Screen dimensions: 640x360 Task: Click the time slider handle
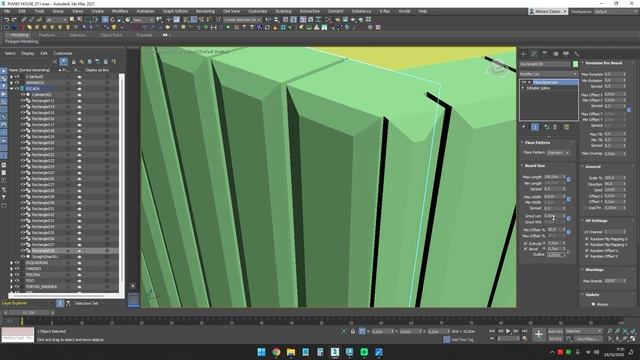(29, 313)
